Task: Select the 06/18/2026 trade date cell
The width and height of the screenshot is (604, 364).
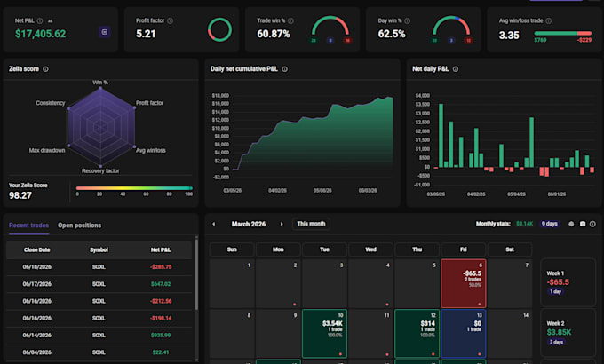Action: pyautogui.click(x=37, y=267)
